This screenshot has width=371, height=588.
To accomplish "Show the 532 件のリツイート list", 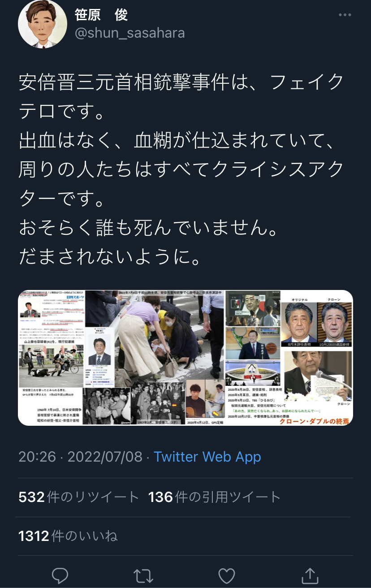I will [79, 497].
